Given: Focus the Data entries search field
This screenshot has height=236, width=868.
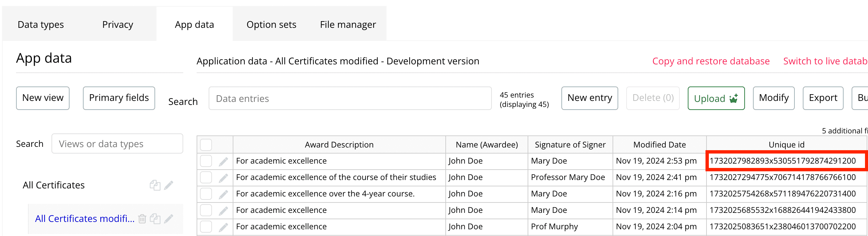Looking at the screenshot, I should pyautogui.click(x=350, y=99).
